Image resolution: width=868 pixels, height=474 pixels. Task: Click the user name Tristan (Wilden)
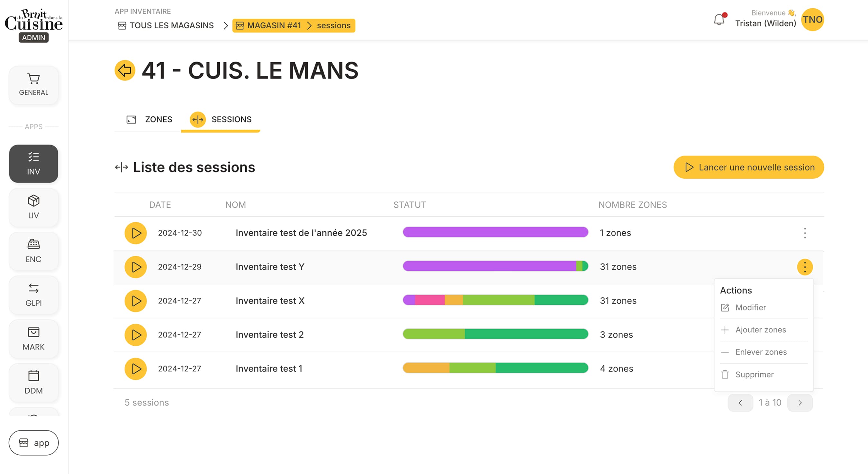coord(765,23)
